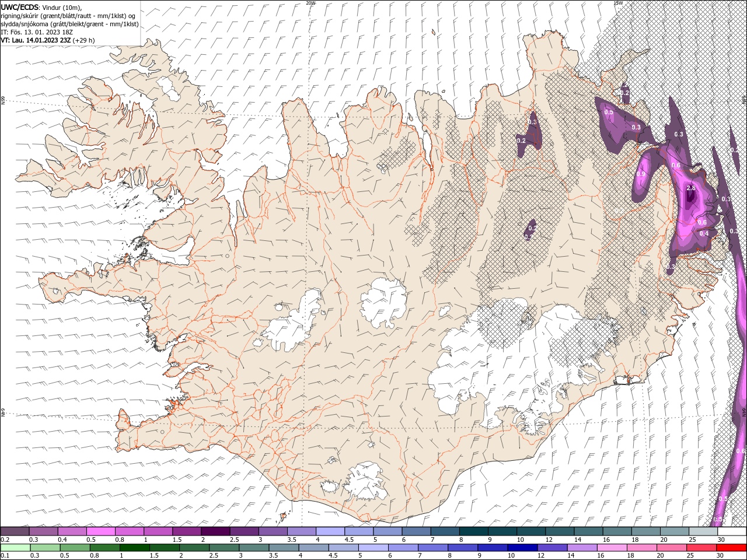The width and height of the screenshot is (747, 560).
Task: Pick the bright magenta 0.5 swatch in top scale
Action: pos(101,531)
